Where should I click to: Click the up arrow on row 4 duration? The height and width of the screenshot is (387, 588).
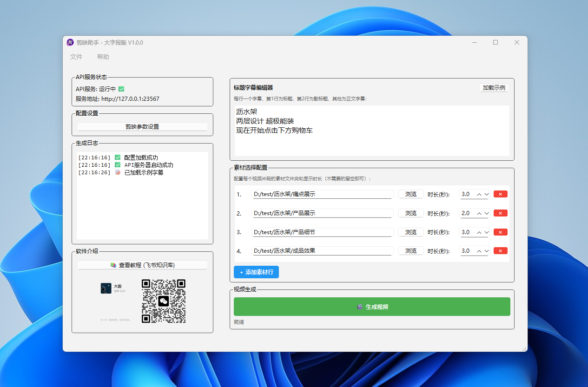479,251
